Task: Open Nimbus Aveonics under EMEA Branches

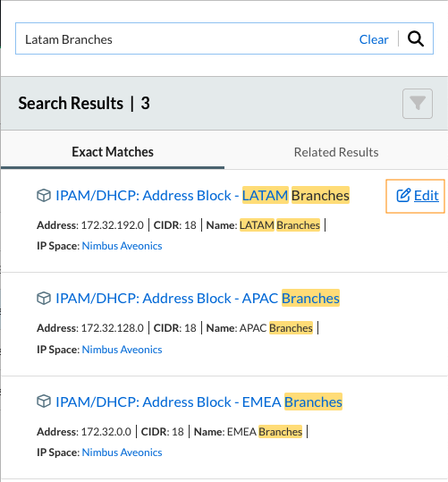Action: pyautogui.click(x=122, y=452)
